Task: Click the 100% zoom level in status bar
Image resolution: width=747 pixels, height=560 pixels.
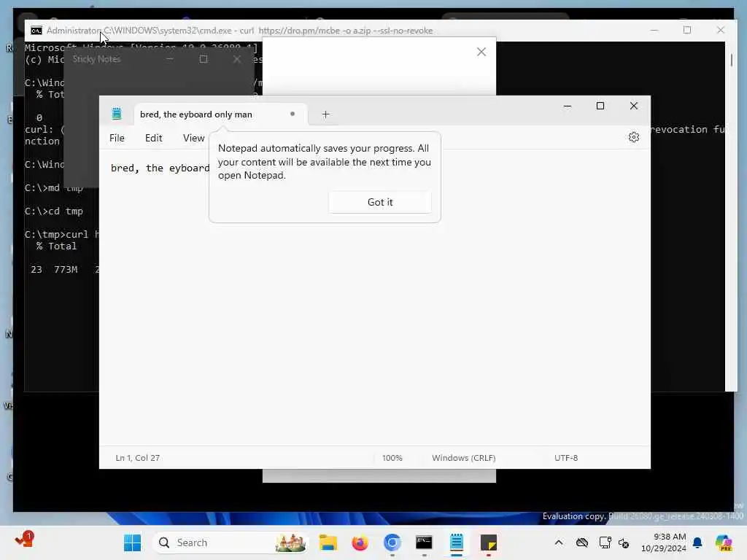Action: 392,458
